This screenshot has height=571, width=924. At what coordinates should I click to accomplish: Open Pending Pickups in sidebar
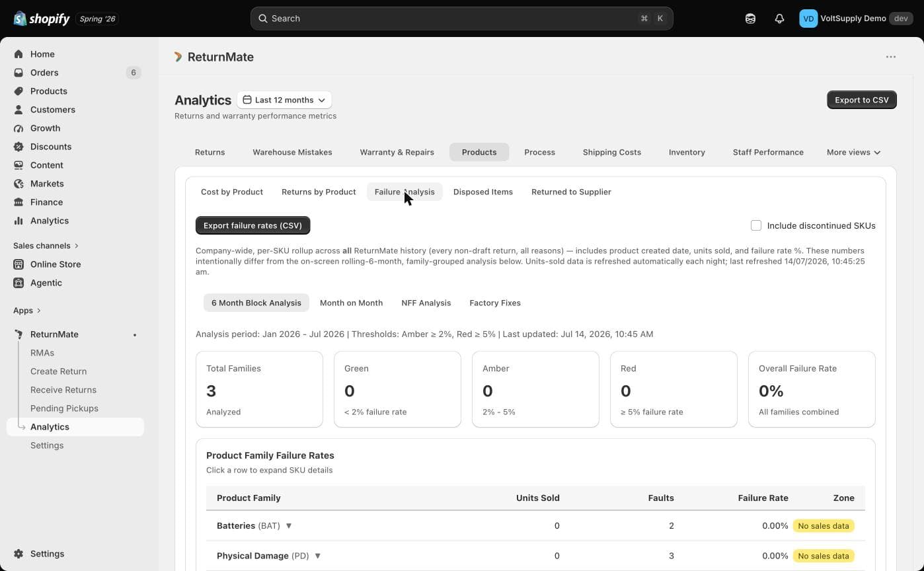(x=64, y=408)
